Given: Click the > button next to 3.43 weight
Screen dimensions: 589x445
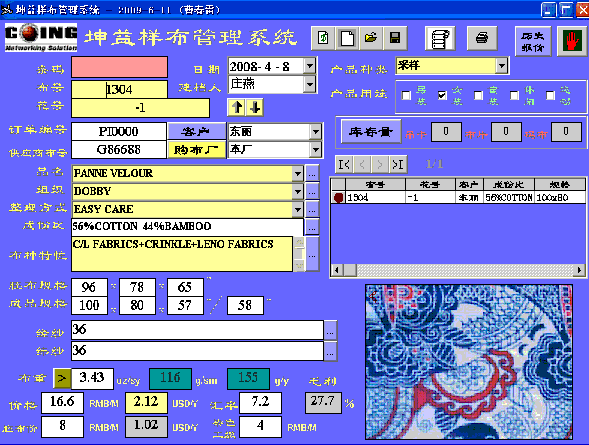Looking at the screenshot, I should (62, 379).
